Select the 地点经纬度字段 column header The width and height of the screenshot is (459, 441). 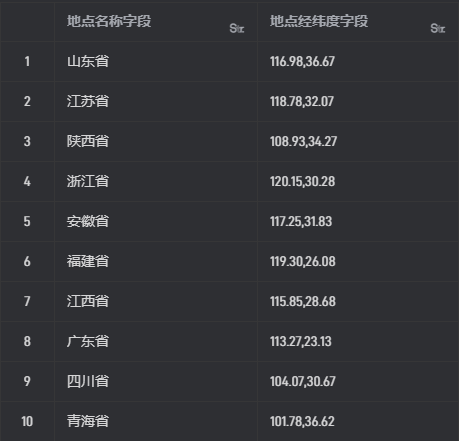pyautogui.click(x=358, y=22)
